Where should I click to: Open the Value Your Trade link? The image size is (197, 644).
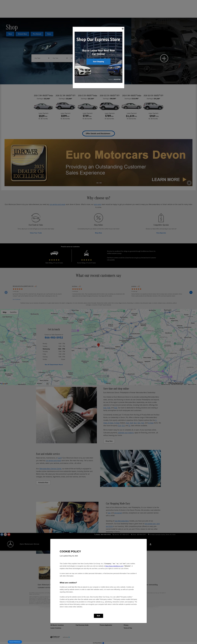(x=36, y=233)
